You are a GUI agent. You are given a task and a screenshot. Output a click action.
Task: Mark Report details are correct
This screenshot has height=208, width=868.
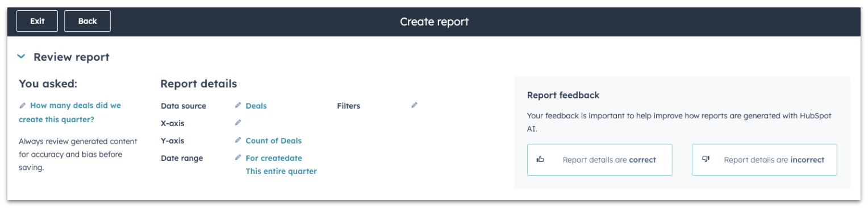(600, 160)
